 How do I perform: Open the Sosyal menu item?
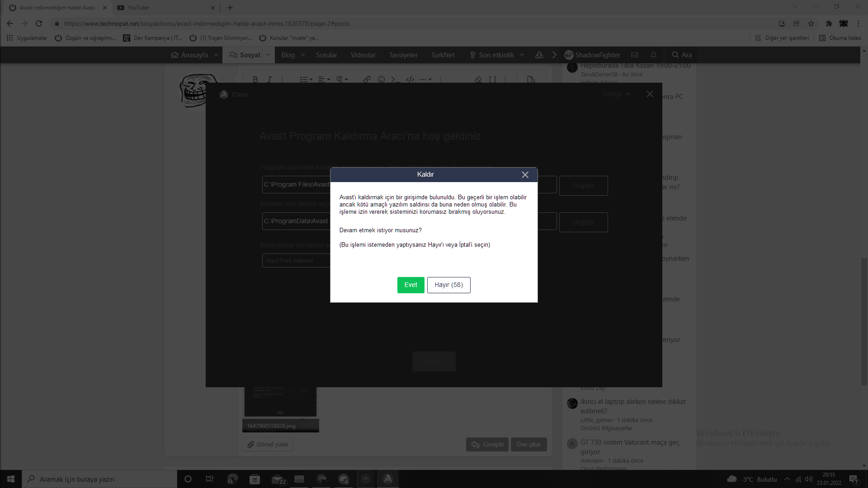pyautogui.click(x=245, y=55)
